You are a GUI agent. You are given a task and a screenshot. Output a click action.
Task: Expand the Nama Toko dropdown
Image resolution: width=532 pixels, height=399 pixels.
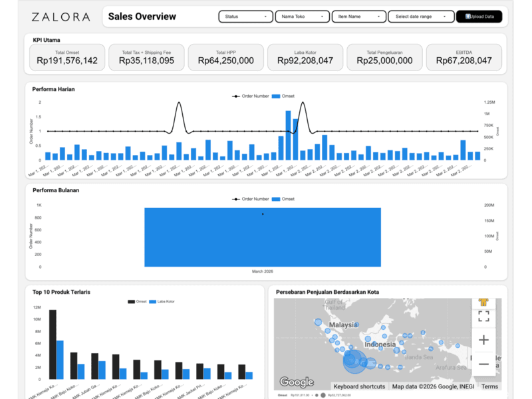pyautogui.click(x=302, y=17)
